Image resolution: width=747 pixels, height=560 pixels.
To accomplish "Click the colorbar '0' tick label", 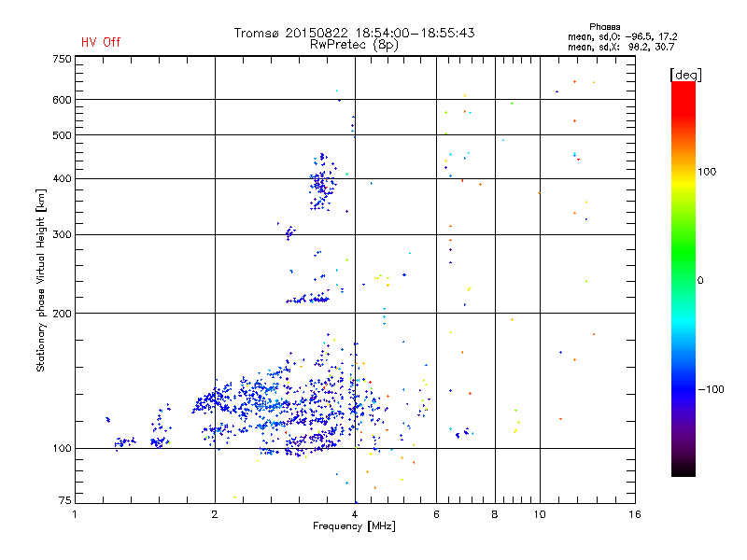I will [x=700, y=281].
